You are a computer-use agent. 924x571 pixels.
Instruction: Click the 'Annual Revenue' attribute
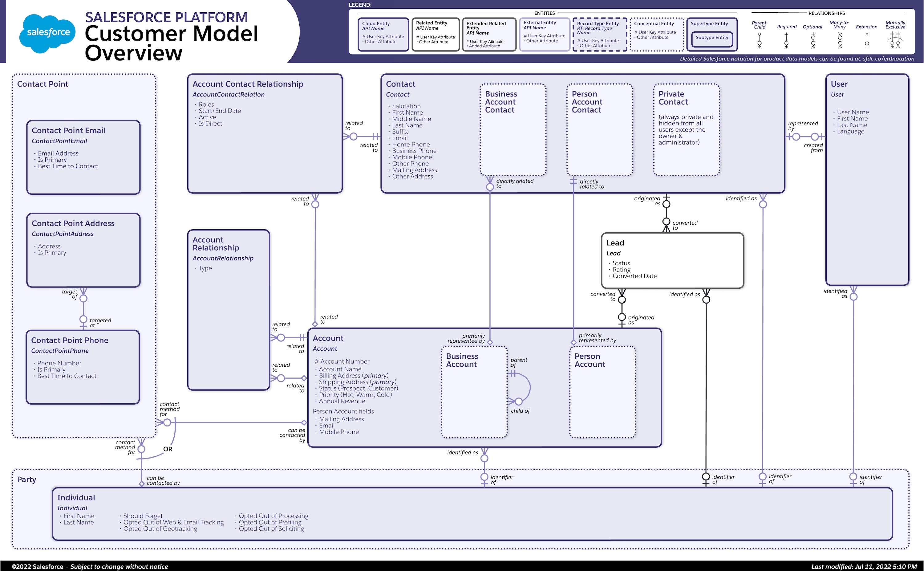coord(342,401)
